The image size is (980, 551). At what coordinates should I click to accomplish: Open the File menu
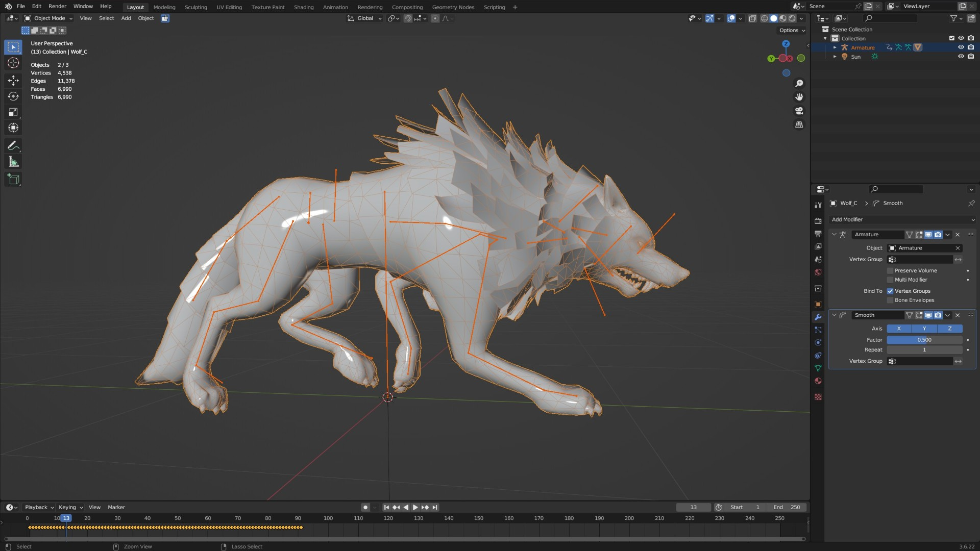[21, 6]
